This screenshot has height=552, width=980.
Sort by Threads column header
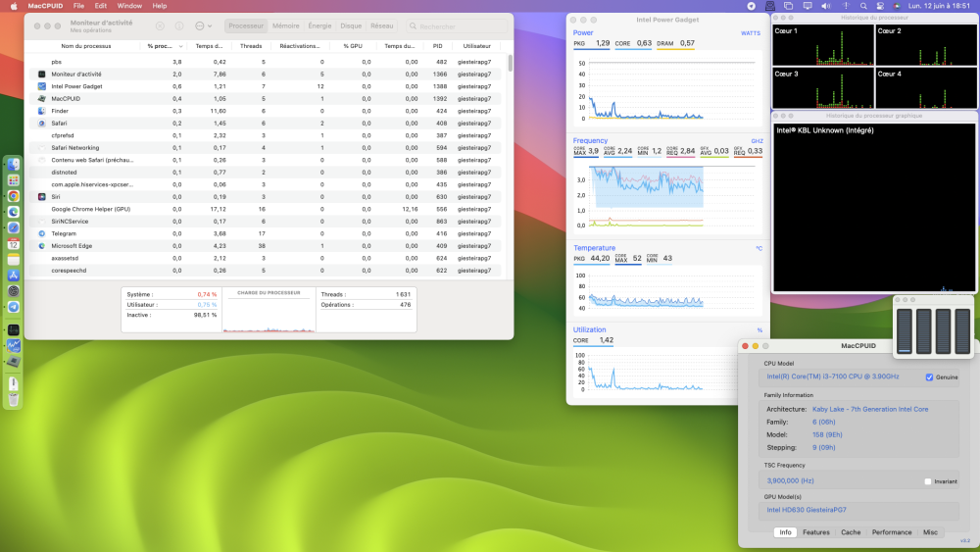tap(251, 46)
